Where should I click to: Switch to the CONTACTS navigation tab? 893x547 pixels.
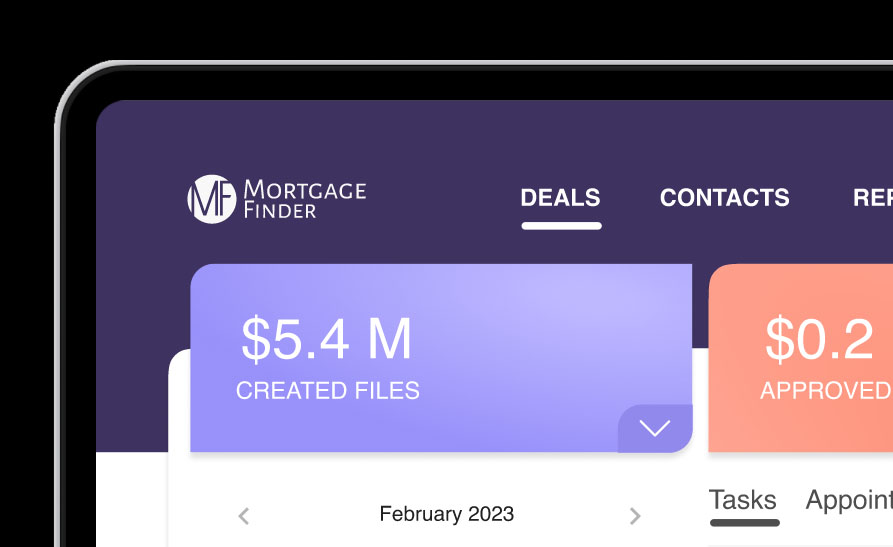[724, 198]
